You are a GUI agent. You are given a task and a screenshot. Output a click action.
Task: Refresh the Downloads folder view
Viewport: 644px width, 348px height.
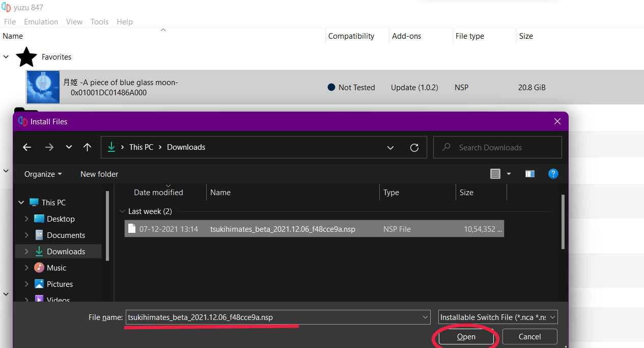coord(414,148)
